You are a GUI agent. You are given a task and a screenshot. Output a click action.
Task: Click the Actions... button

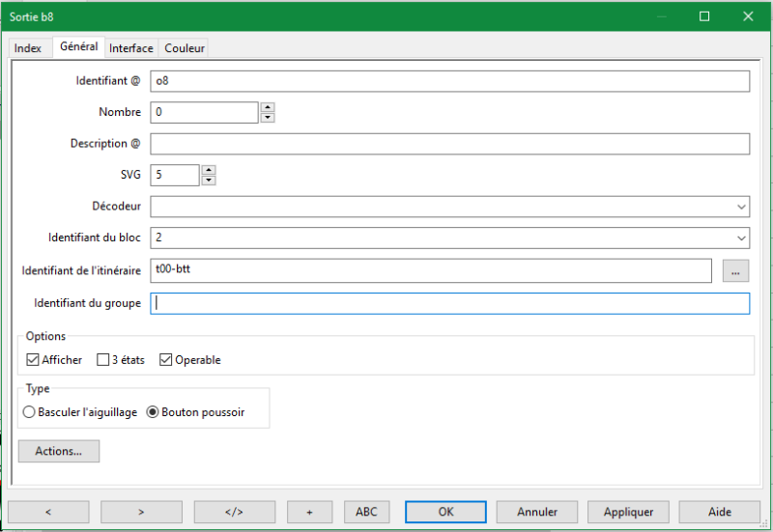(59, 451)
